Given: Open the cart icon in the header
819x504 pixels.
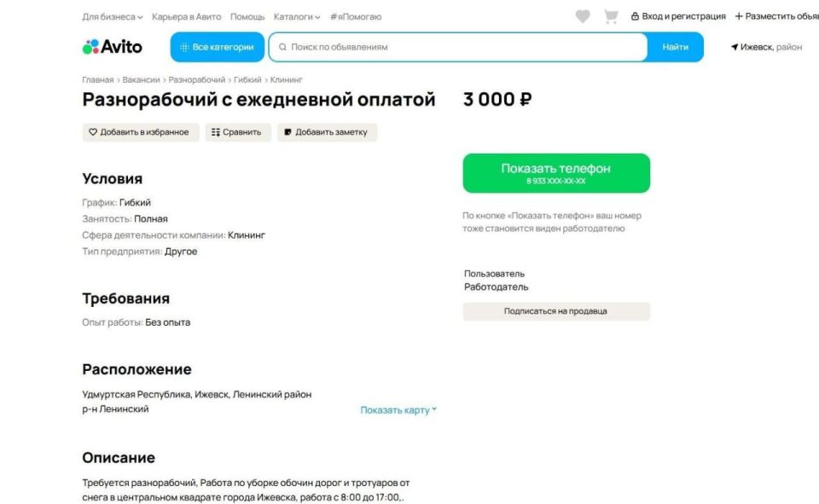Looking at the screenshot, I should pos(609,15).
